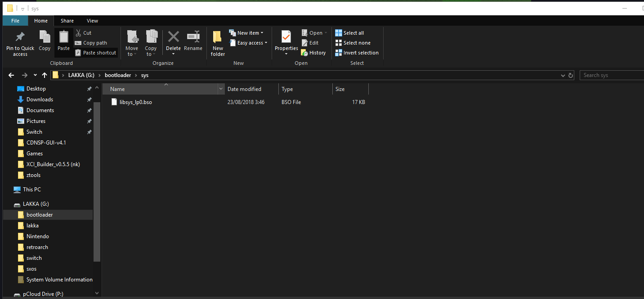Click the navigation pane scrollbar down arrow
644x299 pixels.
click(x=97, y=293)
